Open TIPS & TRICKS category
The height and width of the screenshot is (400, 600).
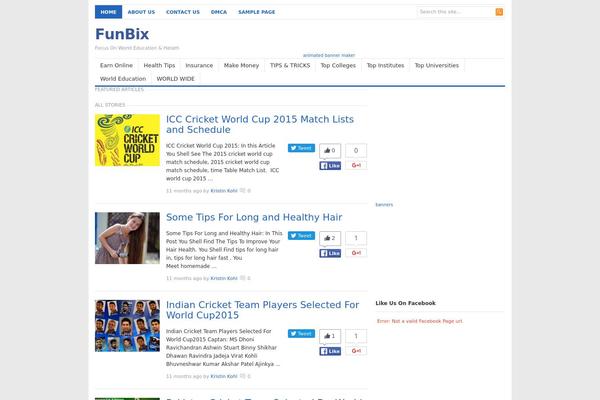point(290,65)
